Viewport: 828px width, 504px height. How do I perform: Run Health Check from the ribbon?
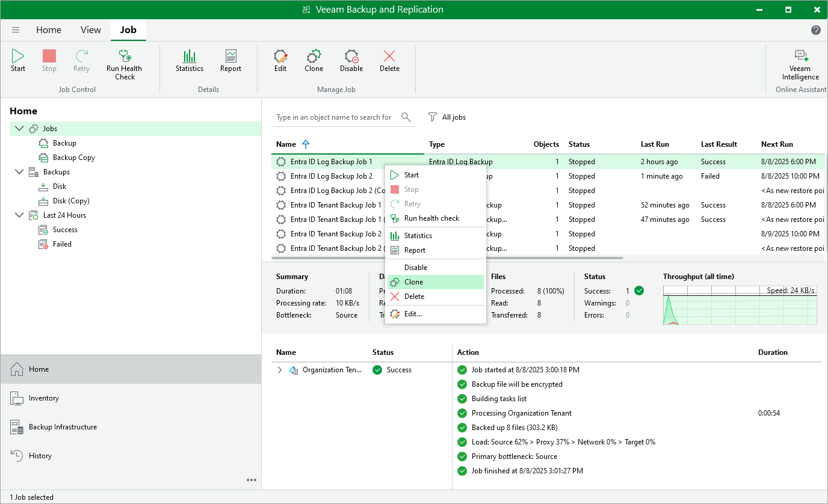click(x=125, y=61)
